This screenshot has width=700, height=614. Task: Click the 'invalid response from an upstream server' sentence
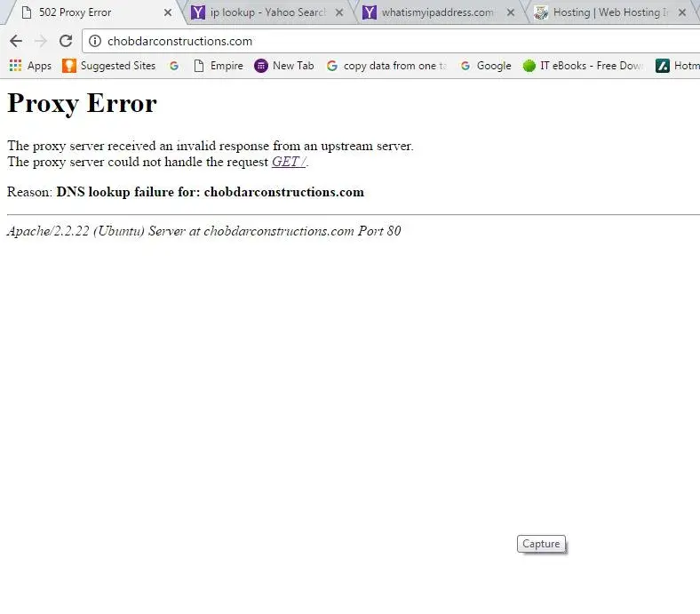point(211,146)
